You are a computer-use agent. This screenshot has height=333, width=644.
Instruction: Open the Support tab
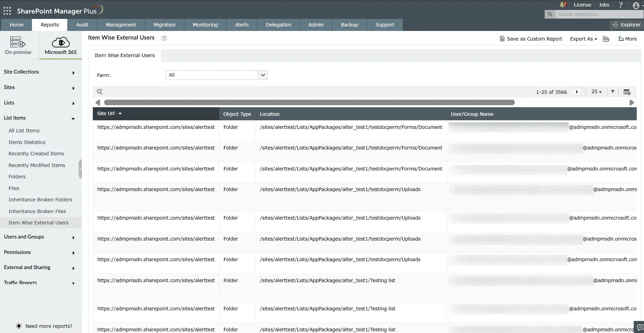point(385,25)
